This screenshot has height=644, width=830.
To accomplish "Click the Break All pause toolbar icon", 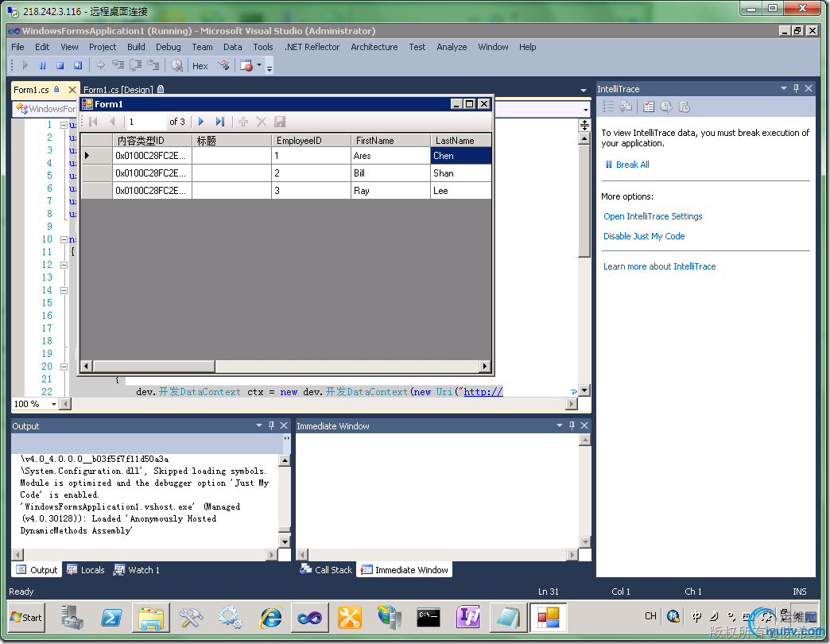I will [x=42, y=66].
